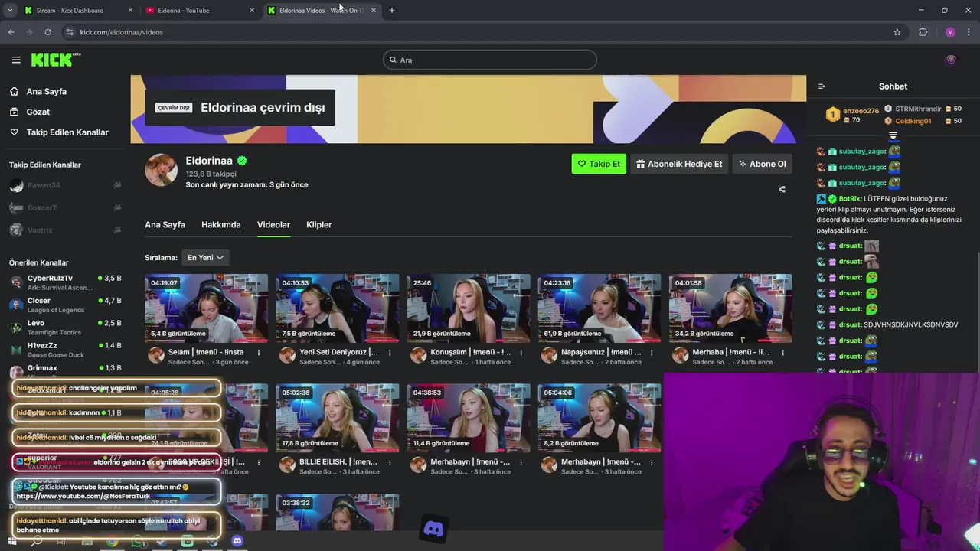Click Abonelik Hediye Et button
Viewport: 980px width, 551px height.
679,164
